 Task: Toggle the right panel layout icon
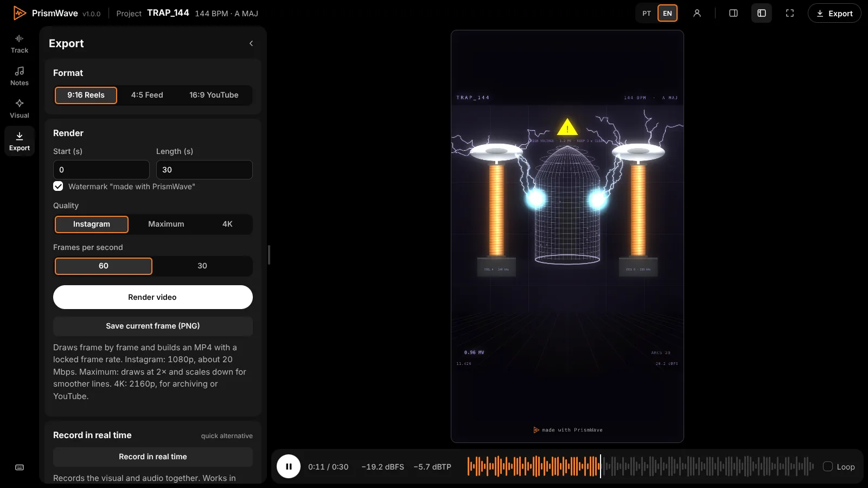[x=733, y=13]
